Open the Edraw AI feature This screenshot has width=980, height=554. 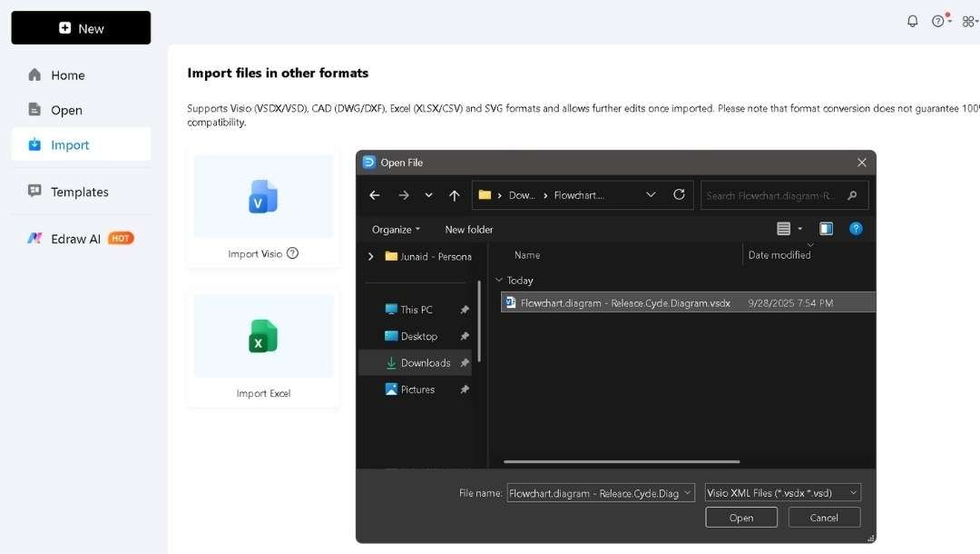(x=77, y=238)
